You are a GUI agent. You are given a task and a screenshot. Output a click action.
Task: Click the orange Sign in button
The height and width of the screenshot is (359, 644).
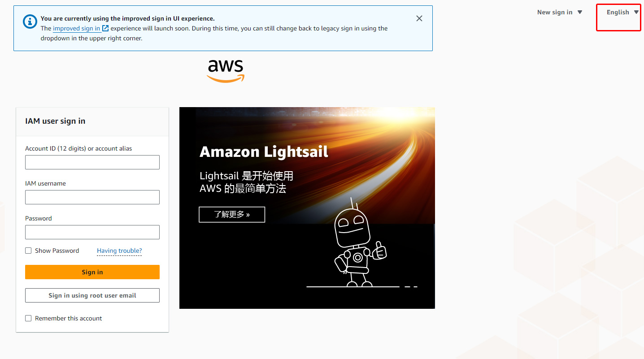tap(92, 272)
